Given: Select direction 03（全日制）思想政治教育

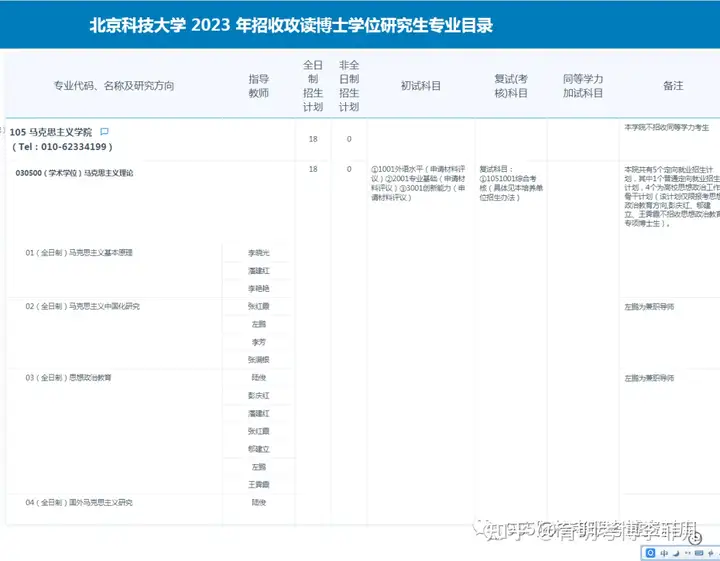Looking at the screenshot, I should click(68, 378).
